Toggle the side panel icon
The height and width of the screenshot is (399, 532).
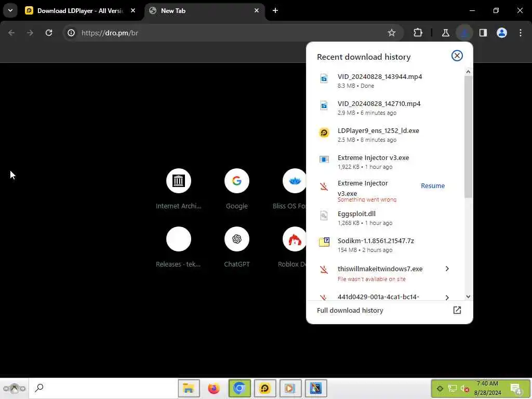[x=483, y=33]
